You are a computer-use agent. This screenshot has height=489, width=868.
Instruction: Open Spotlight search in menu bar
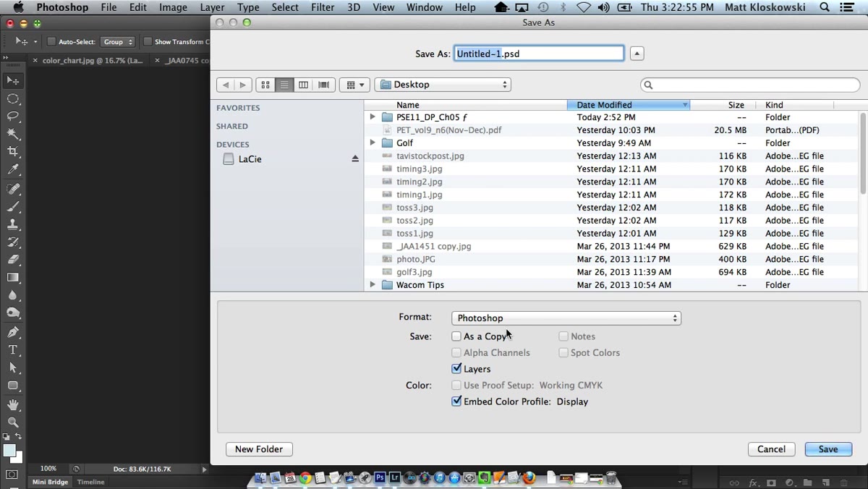coord(825,7)
